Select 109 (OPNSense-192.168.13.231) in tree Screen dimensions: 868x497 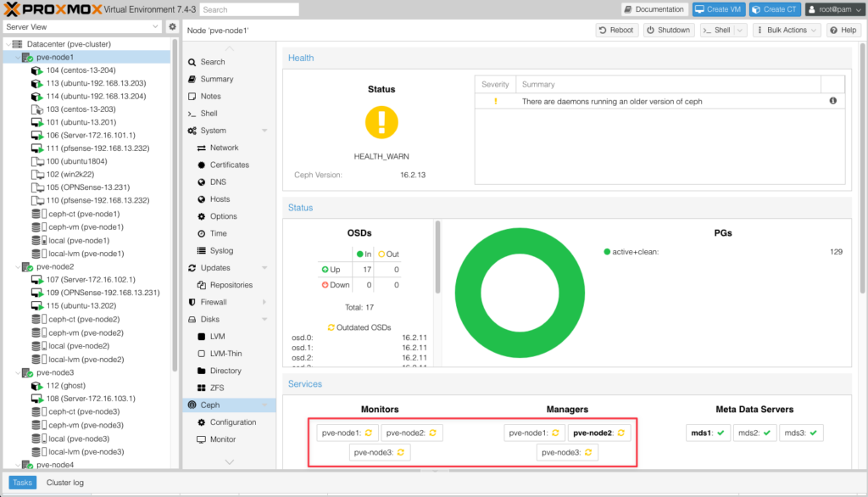[88, 293]
